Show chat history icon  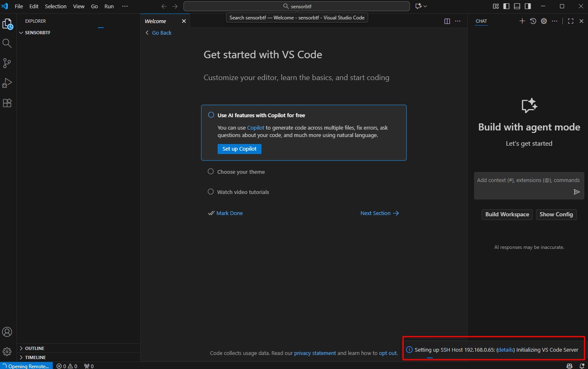(533, 21)
